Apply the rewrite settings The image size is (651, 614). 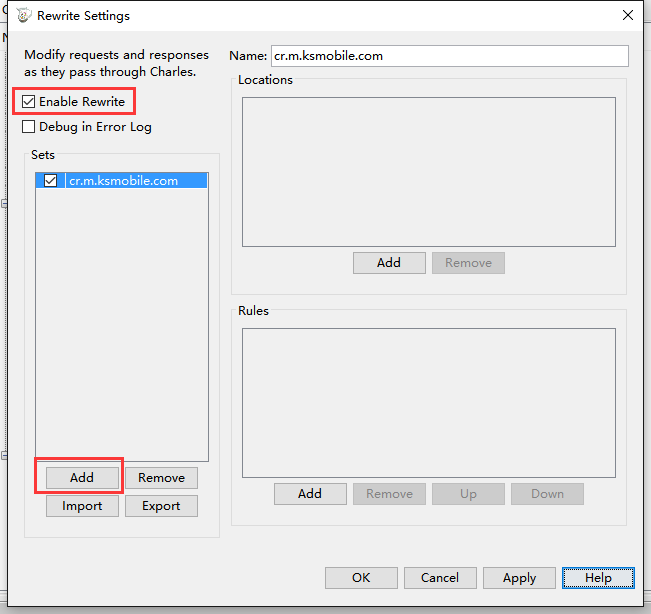[x=519, y=578]
